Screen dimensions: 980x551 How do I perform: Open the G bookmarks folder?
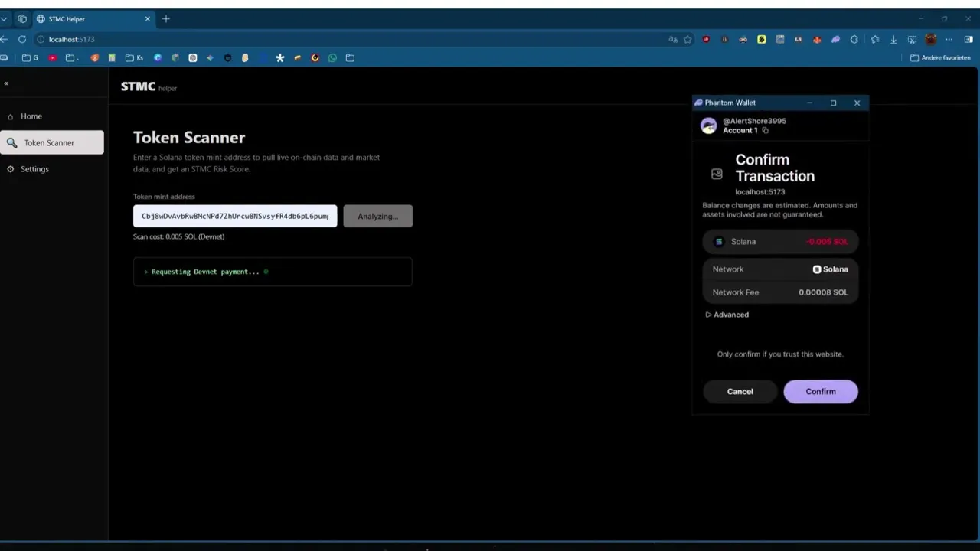[31, 57]
